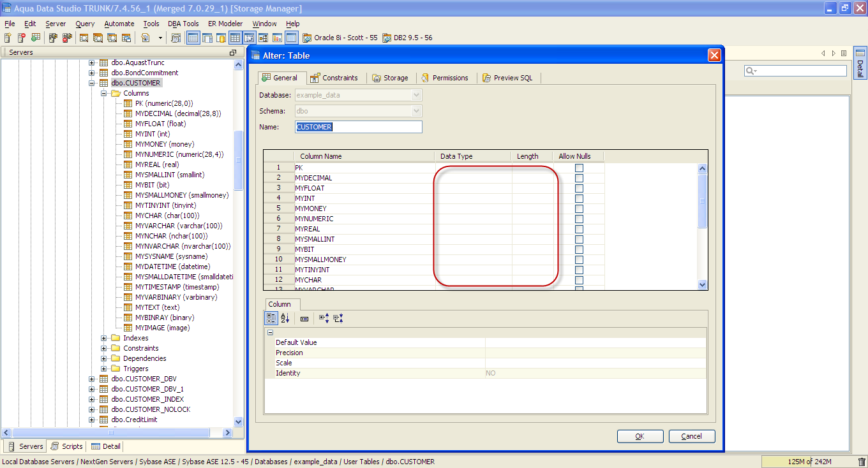Expand the Triggers folder node
This screenshot has width=868, height=468.
[104, 369]
